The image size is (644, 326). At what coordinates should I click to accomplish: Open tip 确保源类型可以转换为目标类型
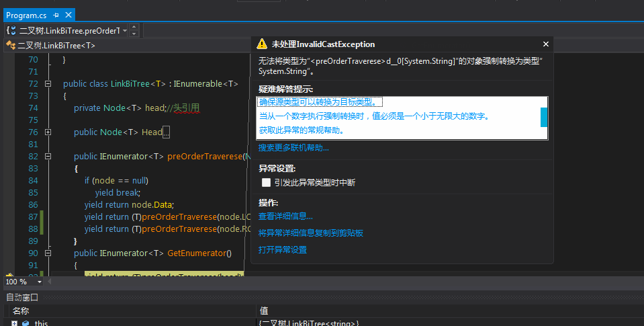pos(320,102)
